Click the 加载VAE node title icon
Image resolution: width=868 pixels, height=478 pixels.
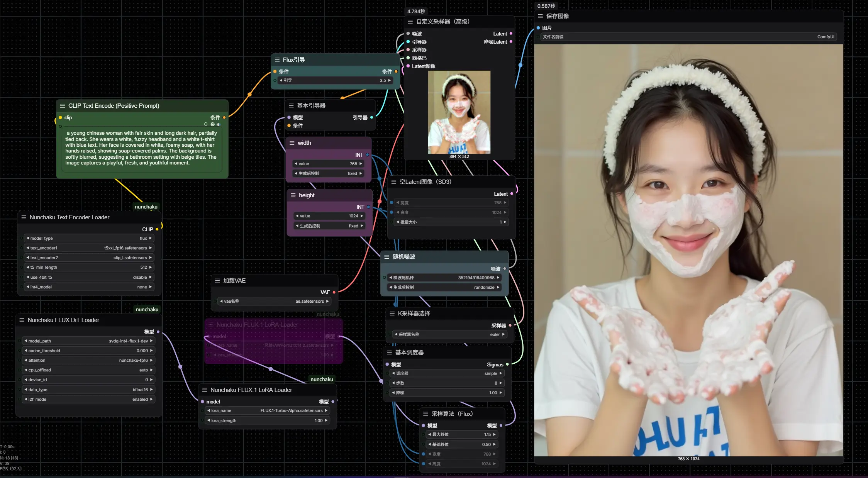[217, 281]
